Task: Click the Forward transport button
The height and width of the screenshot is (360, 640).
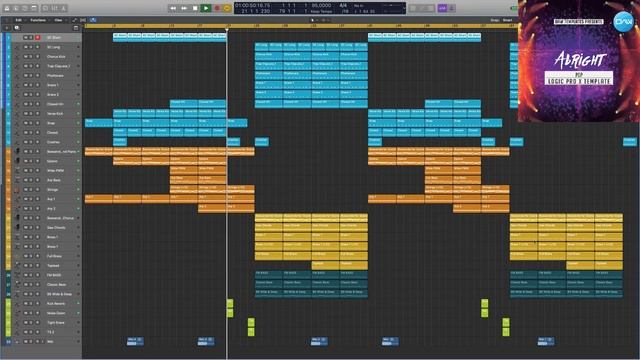Action: point(184,8)
